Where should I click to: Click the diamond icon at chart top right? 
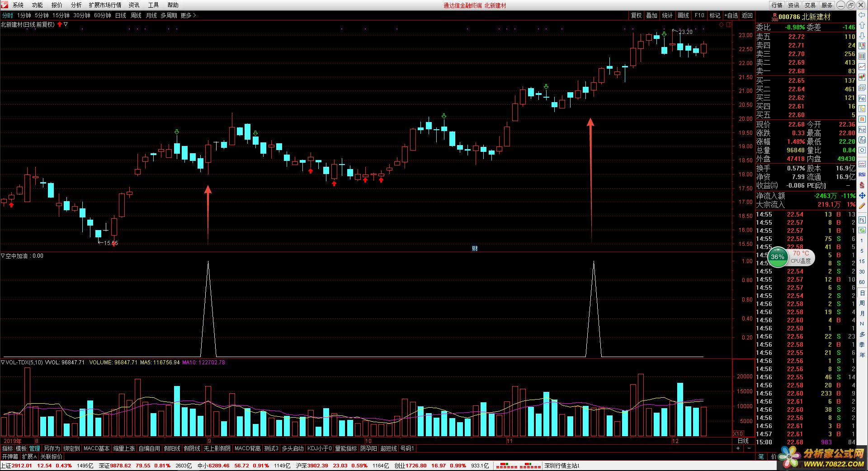(x=721, y=25)
